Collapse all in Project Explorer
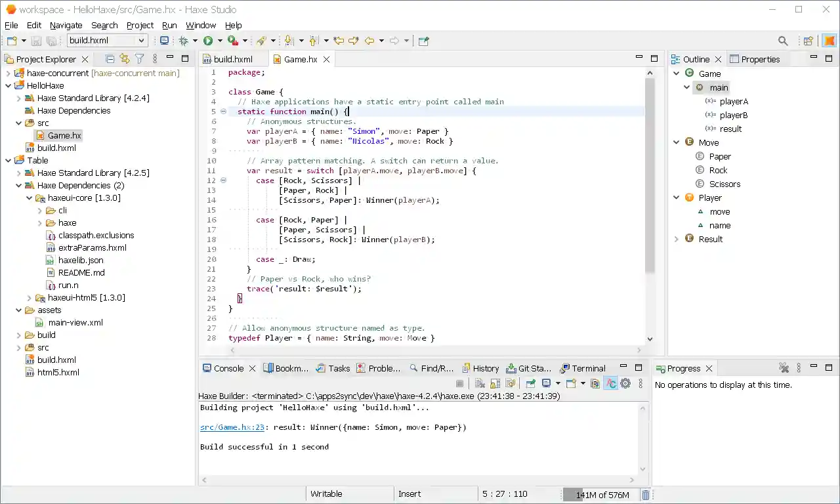This screenshot has width=840, height=504. click(110, 59)
